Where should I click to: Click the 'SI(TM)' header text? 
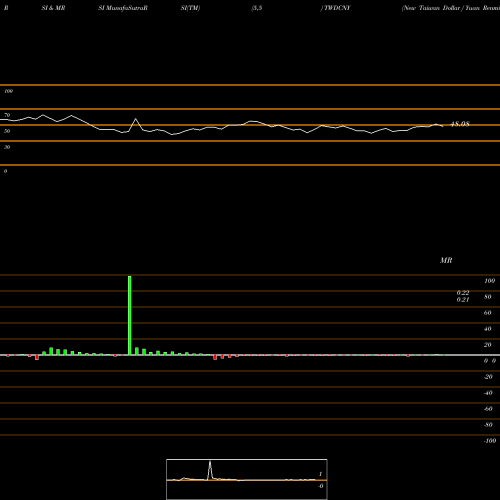point(190,8)
